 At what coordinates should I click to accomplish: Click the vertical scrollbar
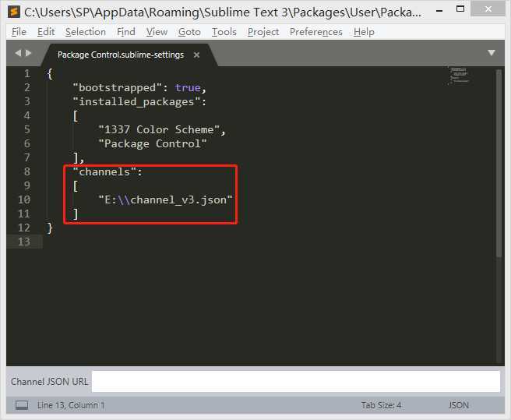499,163
